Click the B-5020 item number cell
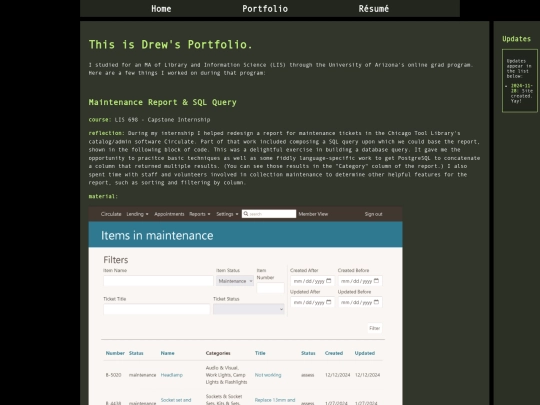The height and width of the screenshot is (405, 540). [x=113, y=375]
